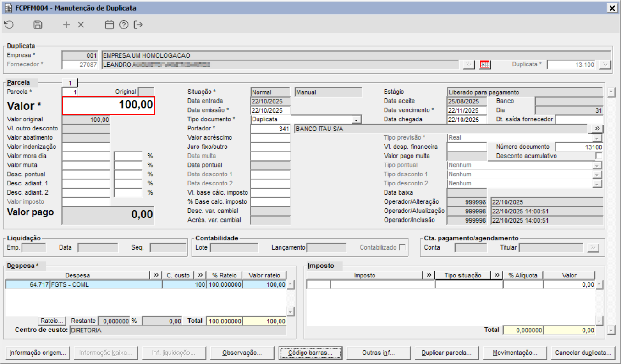The width and height of the screenshot is (621, 364).
Task: Open the lookup button beside Duplicata number
Action: coord(605,65)
